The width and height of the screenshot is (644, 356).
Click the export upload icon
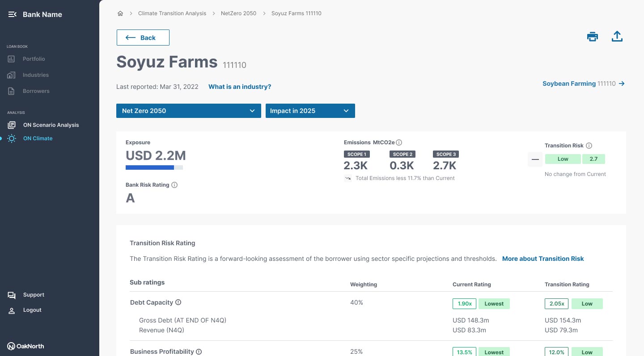point(617,37)
